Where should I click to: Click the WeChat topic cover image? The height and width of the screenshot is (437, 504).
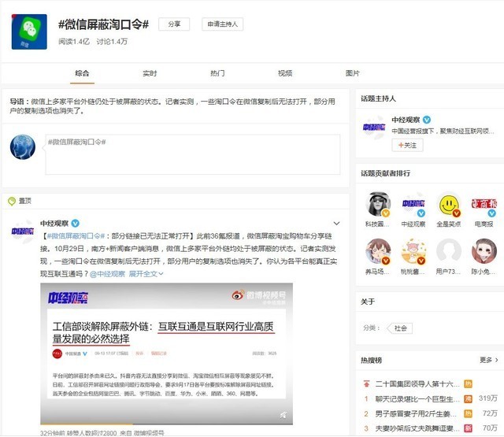pyautogui.click(x=29, y=31)
